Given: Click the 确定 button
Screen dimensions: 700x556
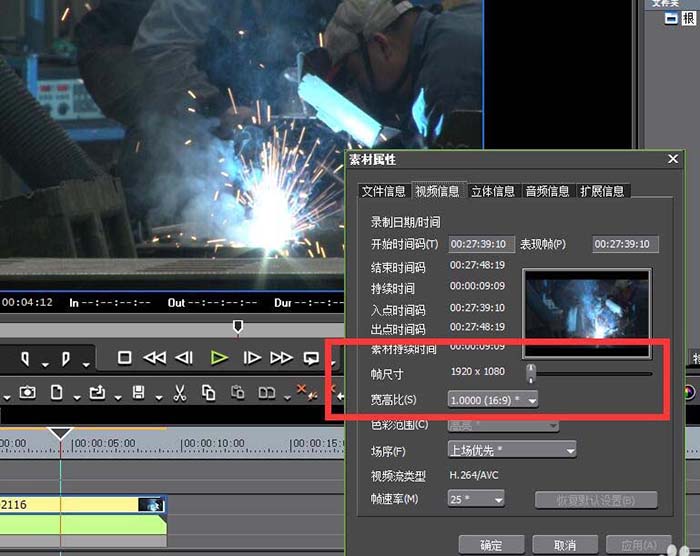Looking at the screenshot, I should [x=491, y=545].
